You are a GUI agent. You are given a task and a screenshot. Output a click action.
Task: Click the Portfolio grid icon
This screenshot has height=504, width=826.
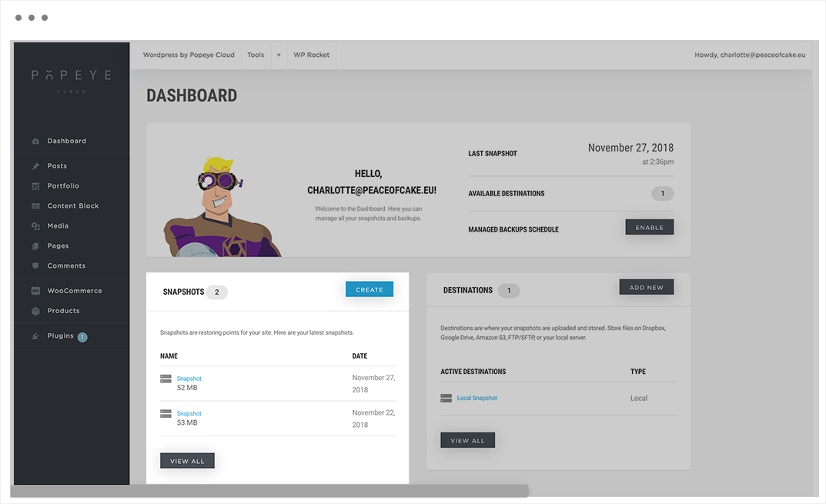coord(36,186)
